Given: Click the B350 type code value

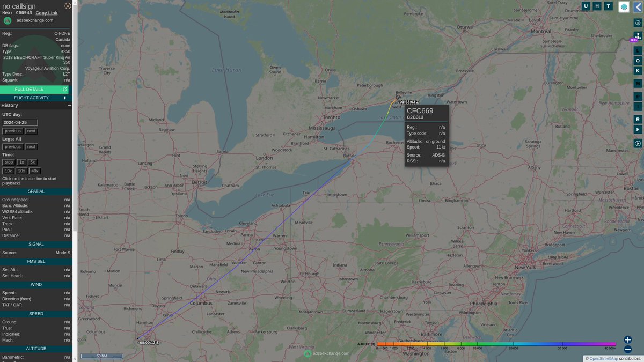Looking at the screenshot, I should (65, 51).
